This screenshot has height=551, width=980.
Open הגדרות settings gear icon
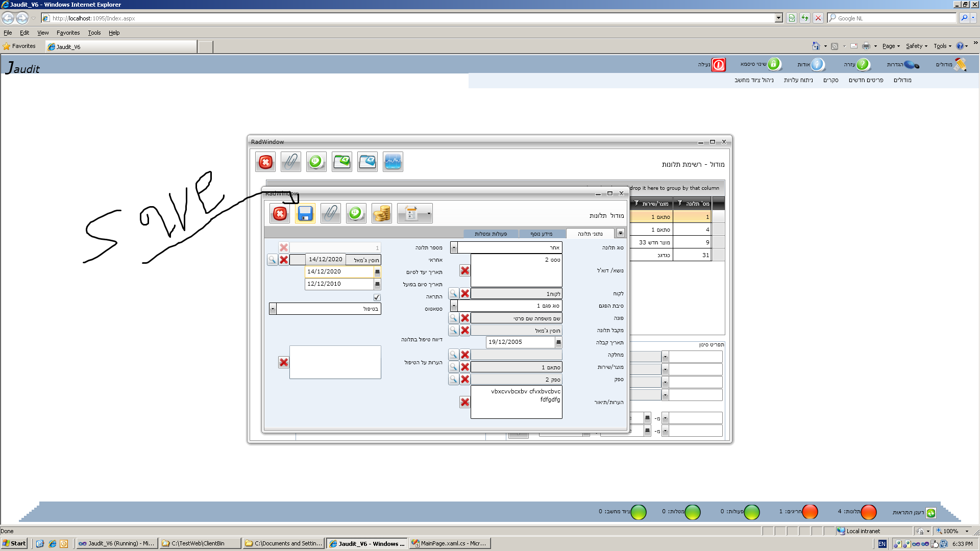pos(912,65)
